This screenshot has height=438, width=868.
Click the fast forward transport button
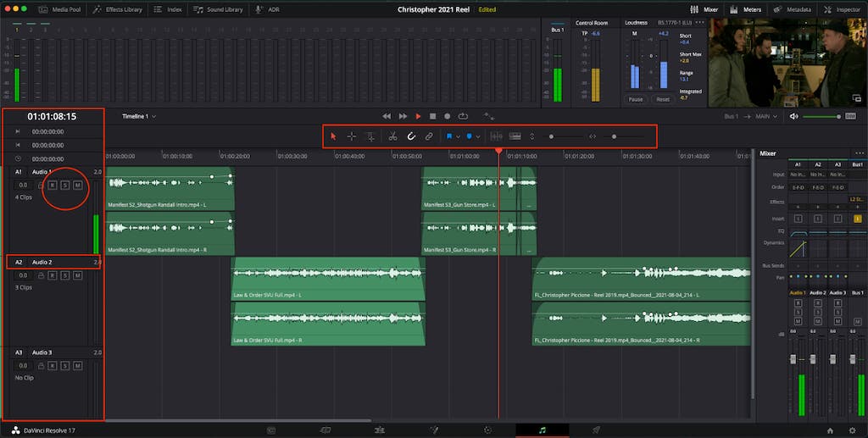coord(403,116)
